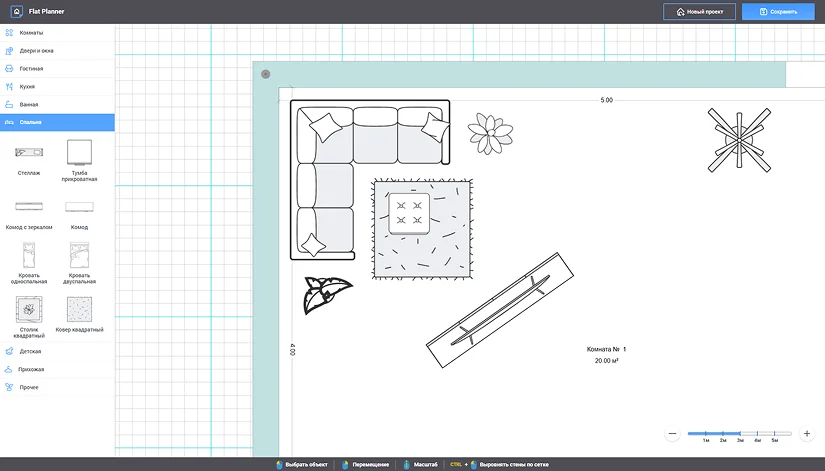Click the zoom out minus button

(672, 434)
